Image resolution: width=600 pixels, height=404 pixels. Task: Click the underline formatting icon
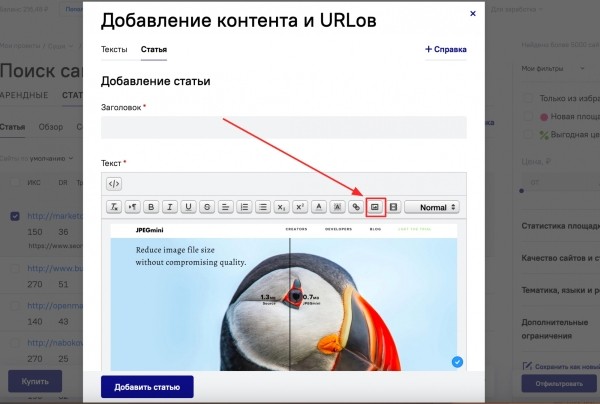point(188,207)
